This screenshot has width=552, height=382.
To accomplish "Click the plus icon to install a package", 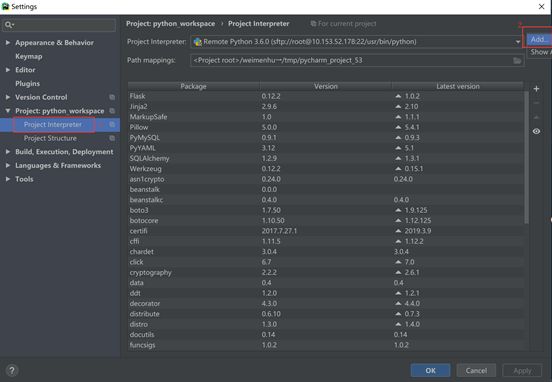I will pyautogui.click(x=536, y=89).
